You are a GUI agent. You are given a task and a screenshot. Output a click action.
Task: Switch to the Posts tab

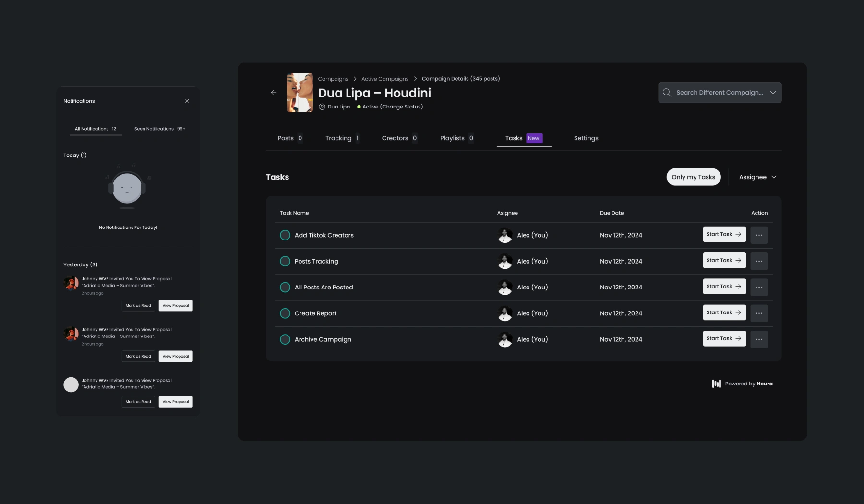point(290,138)
